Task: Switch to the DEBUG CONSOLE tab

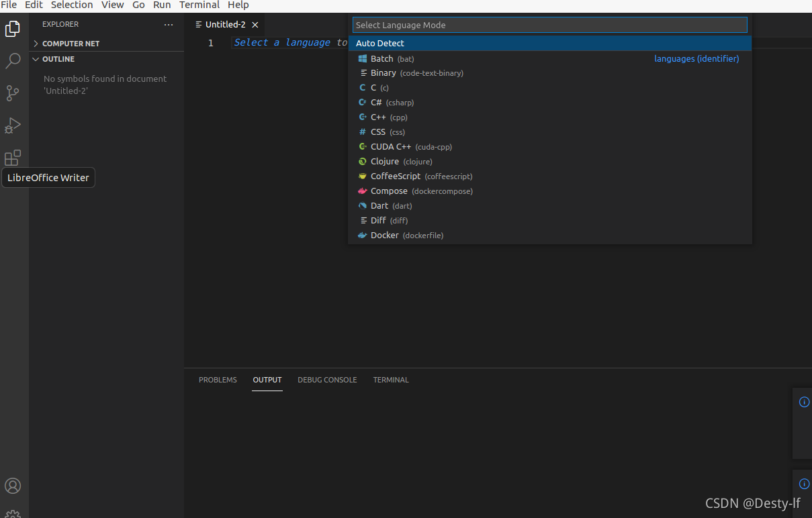Action: tap(327, 380)
